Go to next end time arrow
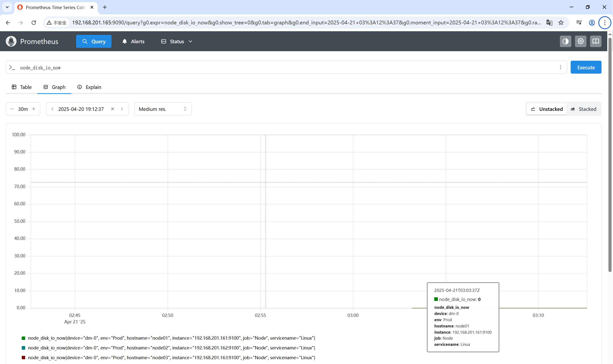Screen dimensions: 613x364 click(x=122, y=109)
